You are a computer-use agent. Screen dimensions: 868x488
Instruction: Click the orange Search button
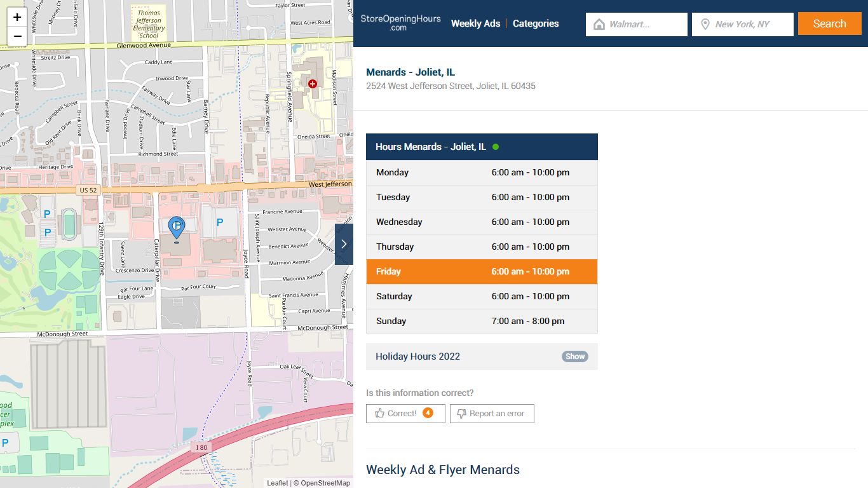pos(830,24)
